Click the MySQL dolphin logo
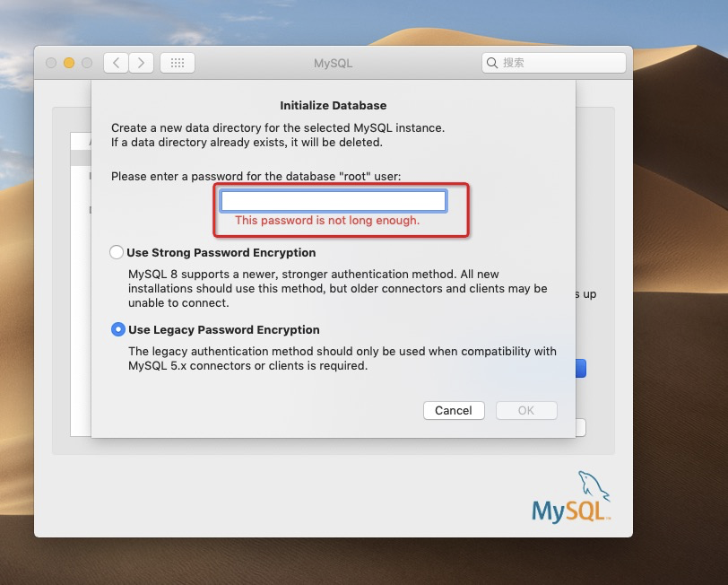 point(570,497)
